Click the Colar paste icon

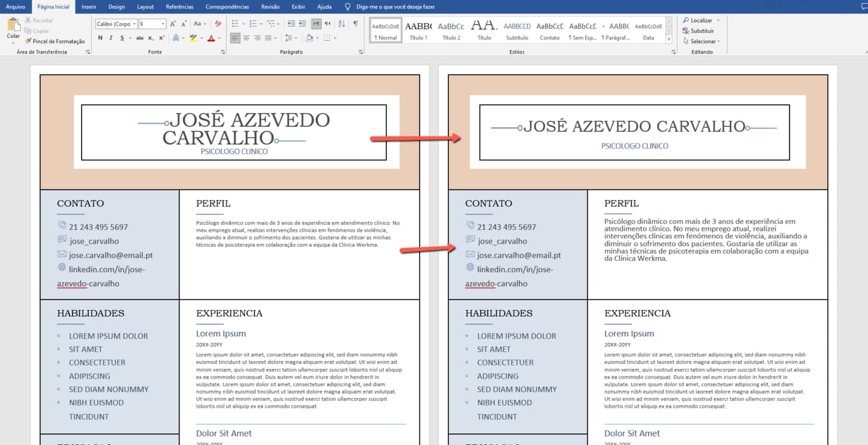tap(13, 26)
